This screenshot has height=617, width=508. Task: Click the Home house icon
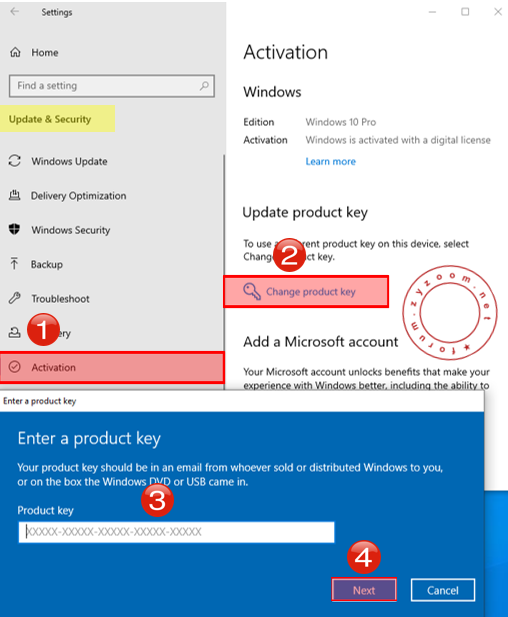[x=15, y=52]
